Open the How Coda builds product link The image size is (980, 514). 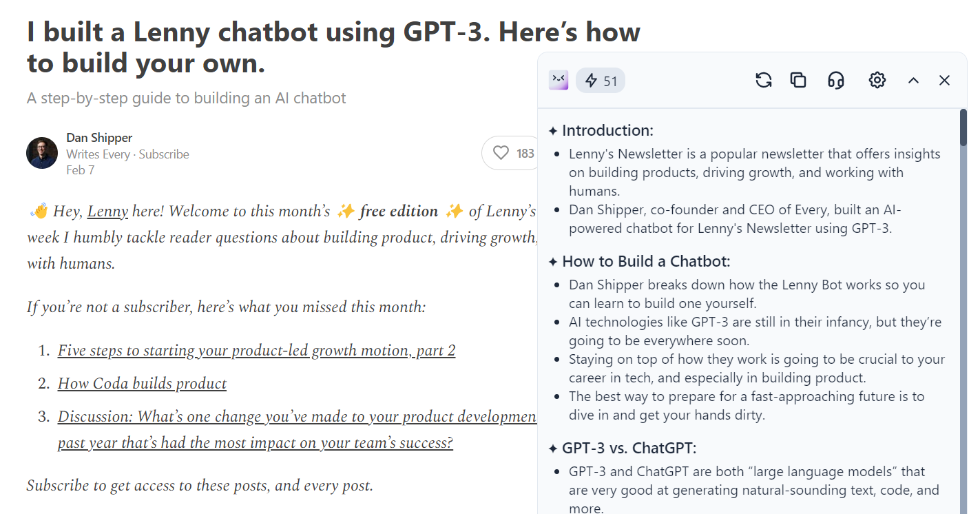point(142,384)
